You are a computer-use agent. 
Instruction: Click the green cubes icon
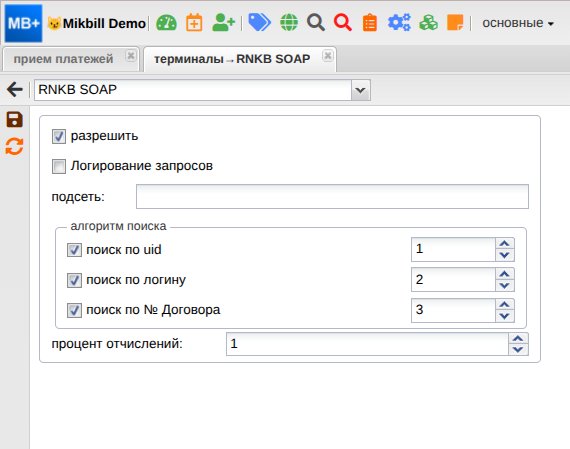pyautogui.click(x=429, y=23)
